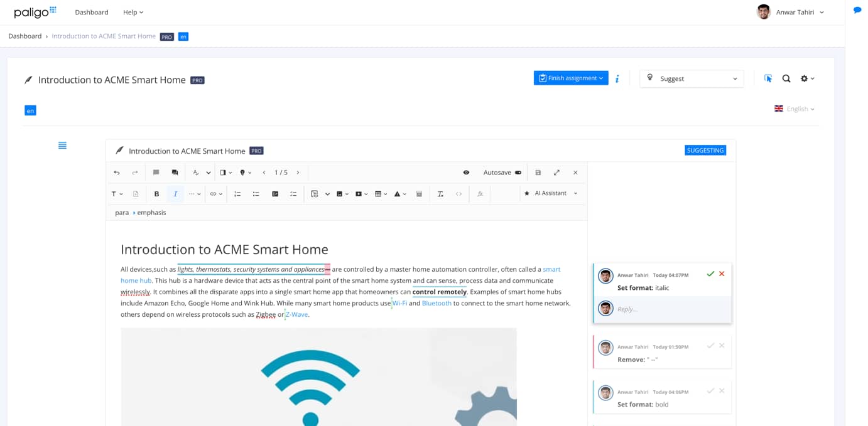
Task: Click the Redo icon
Action: 134,172
